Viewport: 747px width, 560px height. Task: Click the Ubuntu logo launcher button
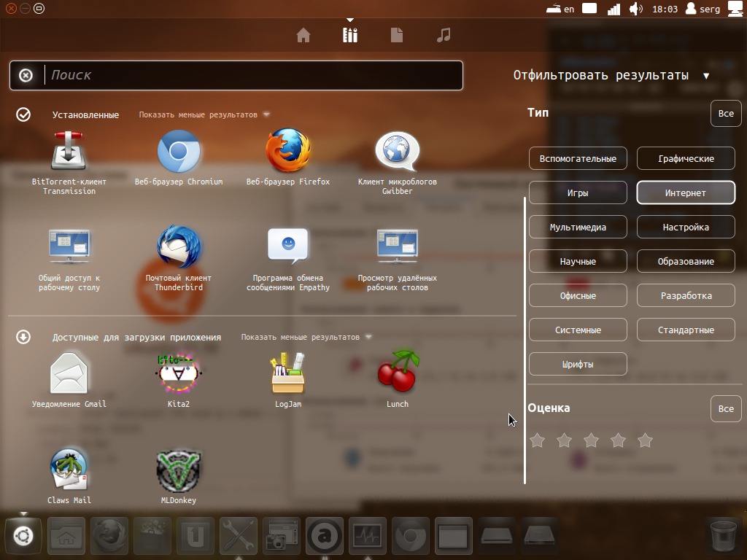[23, 536]
